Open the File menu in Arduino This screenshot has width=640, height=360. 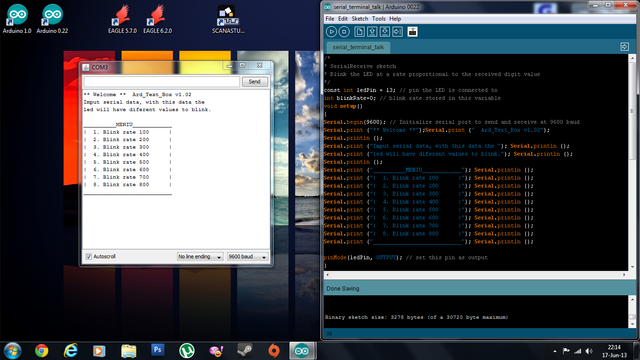pos(330,19)
